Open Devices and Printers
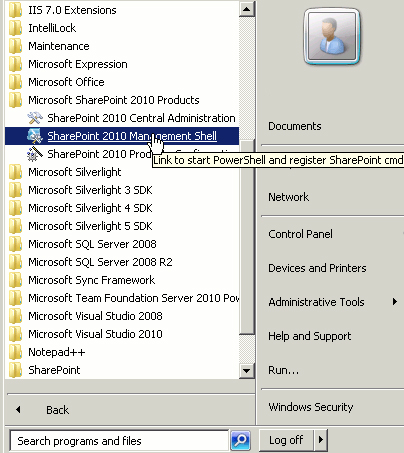Screen dimensions: 404x453 tap(317, 268)
